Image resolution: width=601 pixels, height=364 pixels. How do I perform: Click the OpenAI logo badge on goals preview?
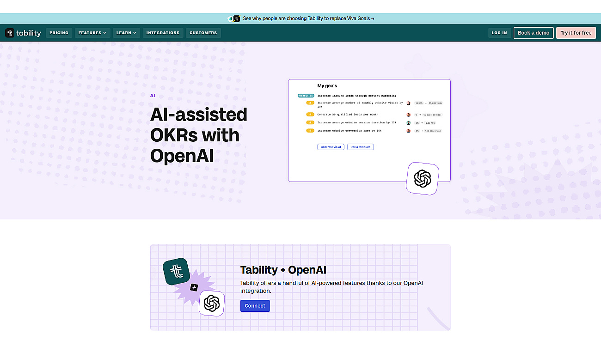[x=423, y=178]
